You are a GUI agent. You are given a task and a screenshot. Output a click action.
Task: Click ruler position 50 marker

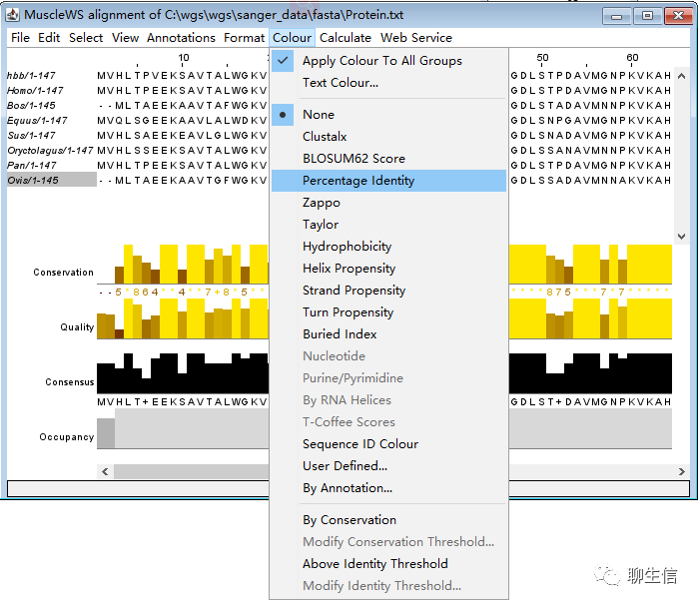click(x=542, y=58)
